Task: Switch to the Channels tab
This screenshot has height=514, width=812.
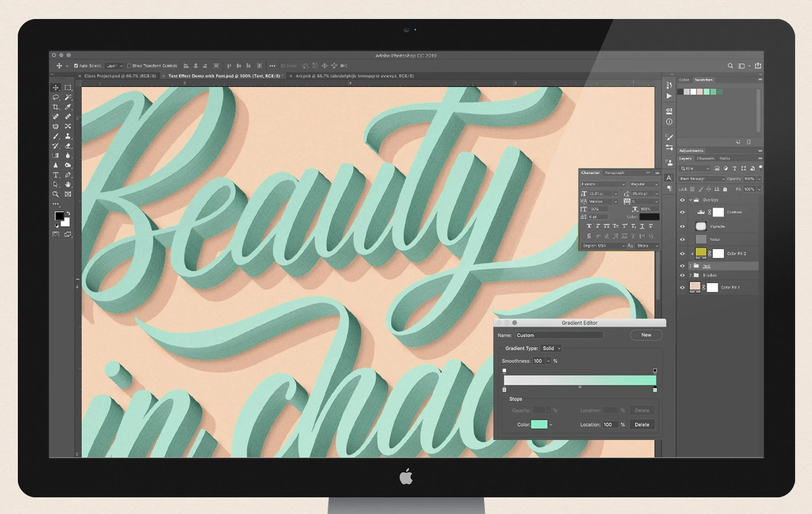Action: click(705, 159)
